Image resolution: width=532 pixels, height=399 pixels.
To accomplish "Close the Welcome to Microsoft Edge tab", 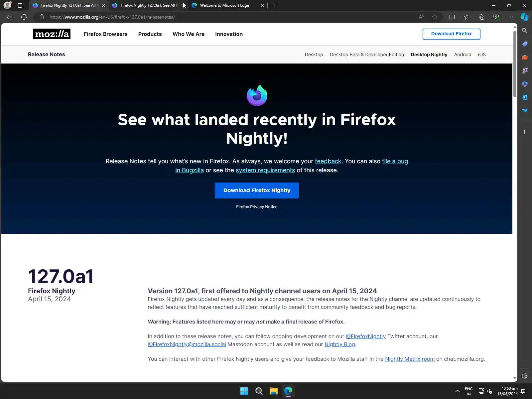I will pyautogui.click(x=262, y=5).
